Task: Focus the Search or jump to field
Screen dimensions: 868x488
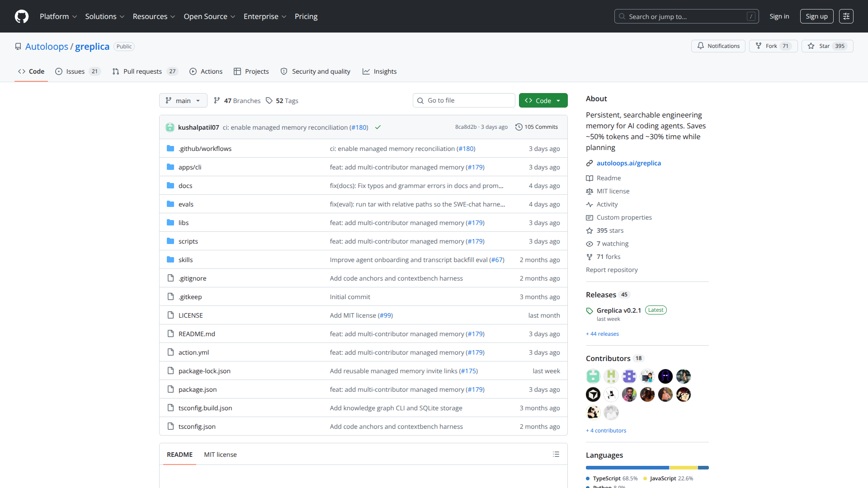Action: [686, 16]
